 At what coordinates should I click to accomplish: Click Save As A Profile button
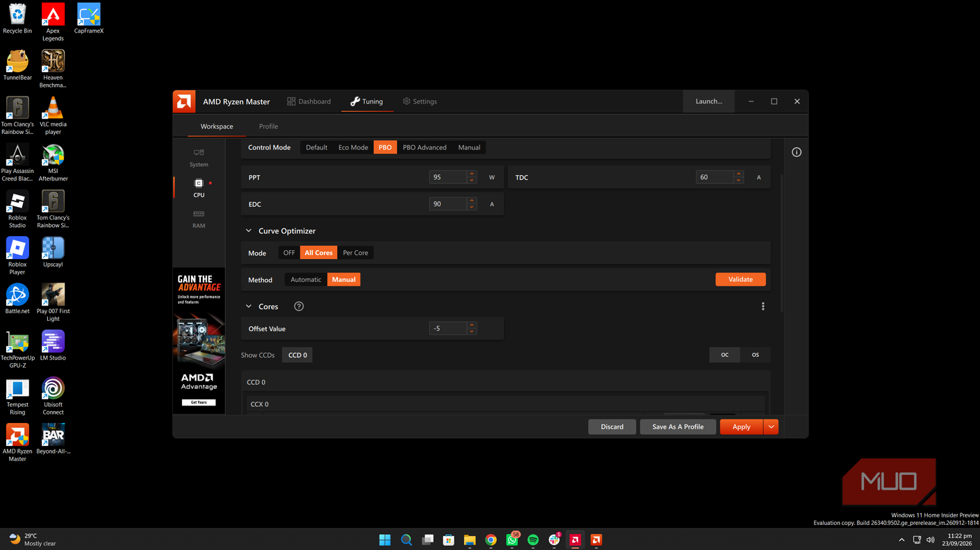(x=678, y=427)
